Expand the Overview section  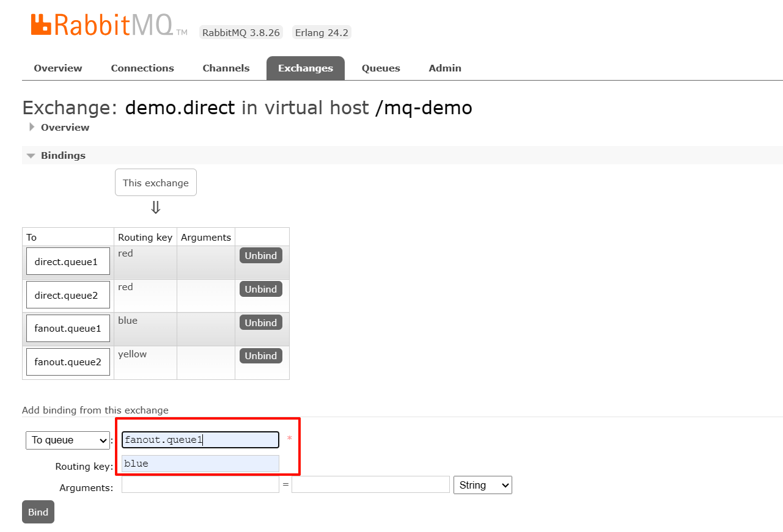pos(65,127)
